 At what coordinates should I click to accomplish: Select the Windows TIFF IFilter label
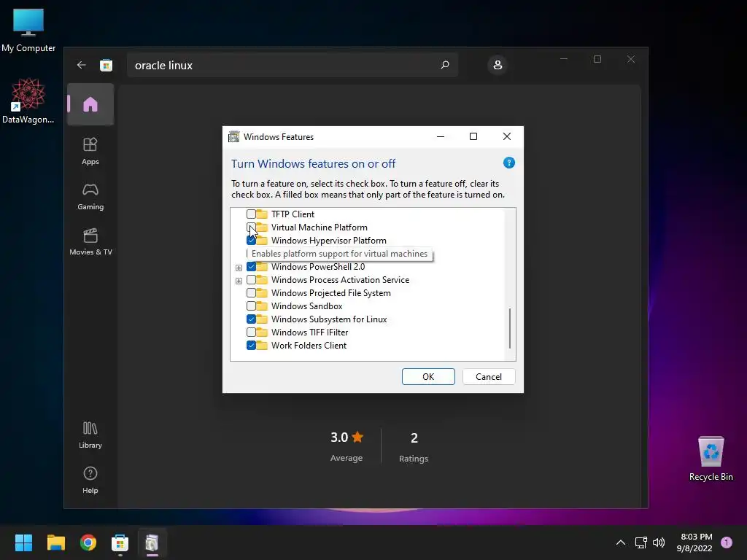point(309,332)
